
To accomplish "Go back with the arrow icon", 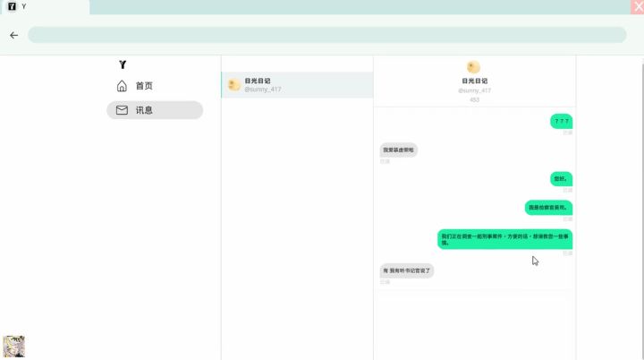I will pyautogui.click(x=14, y=36).
